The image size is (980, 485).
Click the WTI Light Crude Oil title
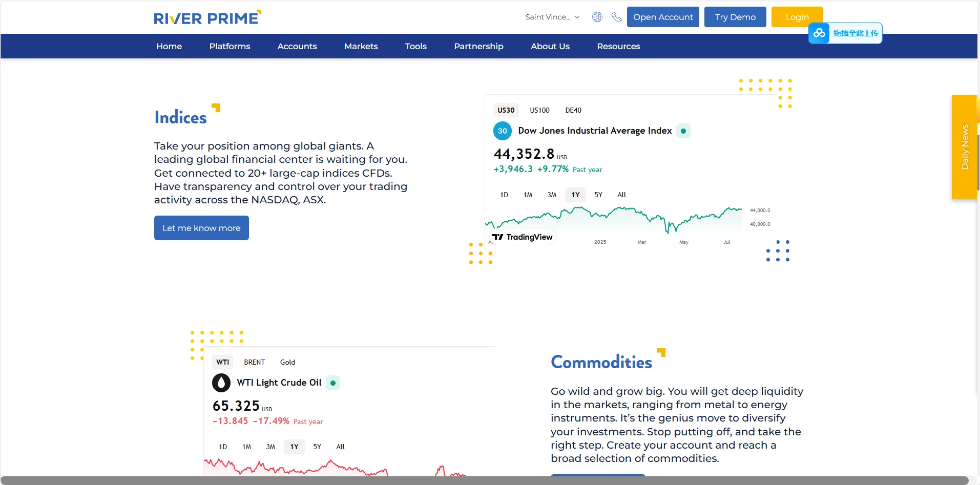(279, 383)
